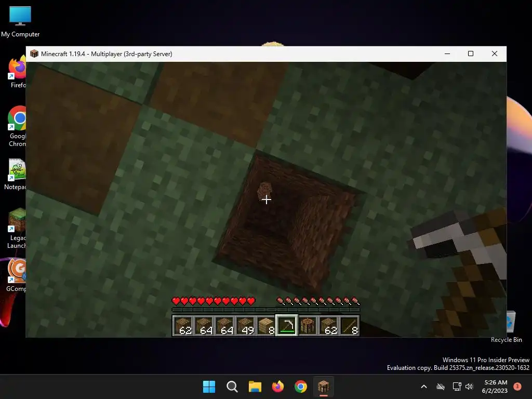Click the cloud sync tray icon
This screenshot has width=532, height=399.
(441, 387)
